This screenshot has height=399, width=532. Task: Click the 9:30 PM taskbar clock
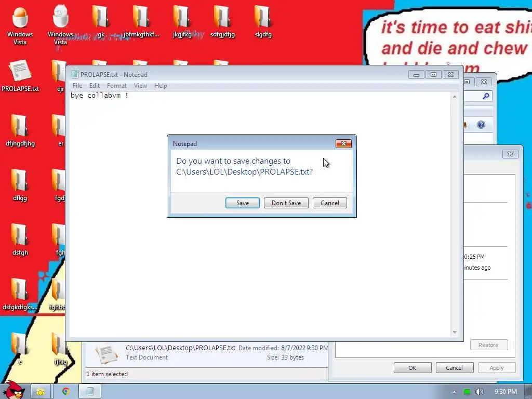point(506,392)
